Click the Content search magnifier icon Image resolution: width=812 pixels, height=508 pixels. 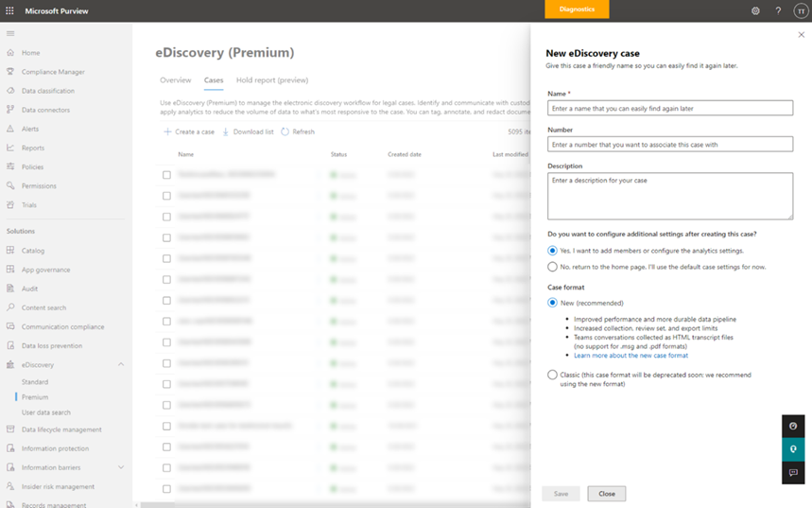10,307
